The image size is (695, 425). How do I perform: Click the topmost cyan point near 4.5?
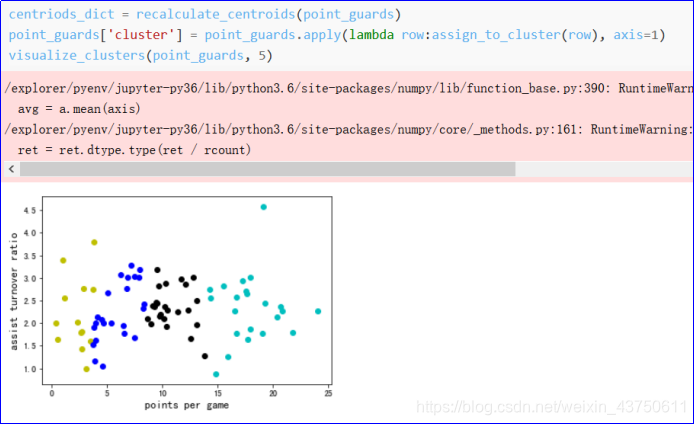coord(264,207)
